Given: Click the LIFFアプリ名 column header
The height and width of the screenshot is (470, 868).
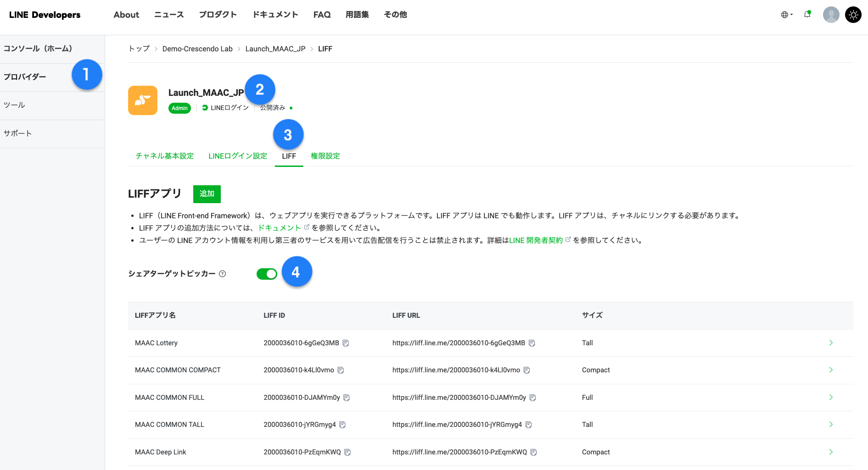Looking at the screenshot, I should point(155,315).
